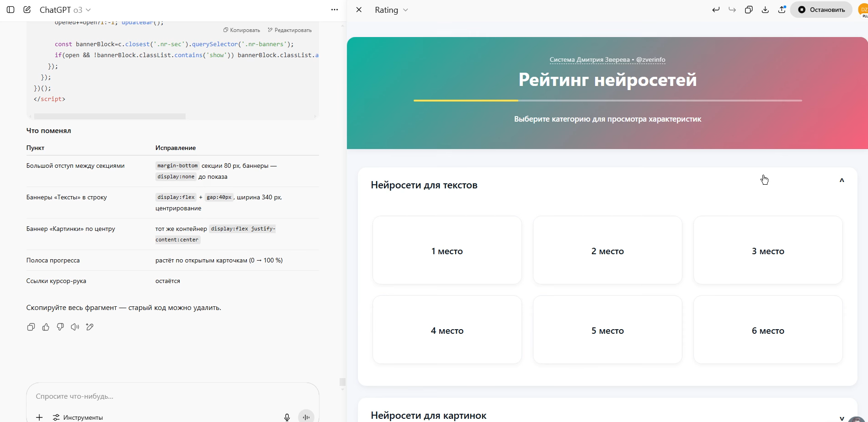Viewport: 868px width, 422px height.
Task: Read the response aloud
Action: (75, 327)
